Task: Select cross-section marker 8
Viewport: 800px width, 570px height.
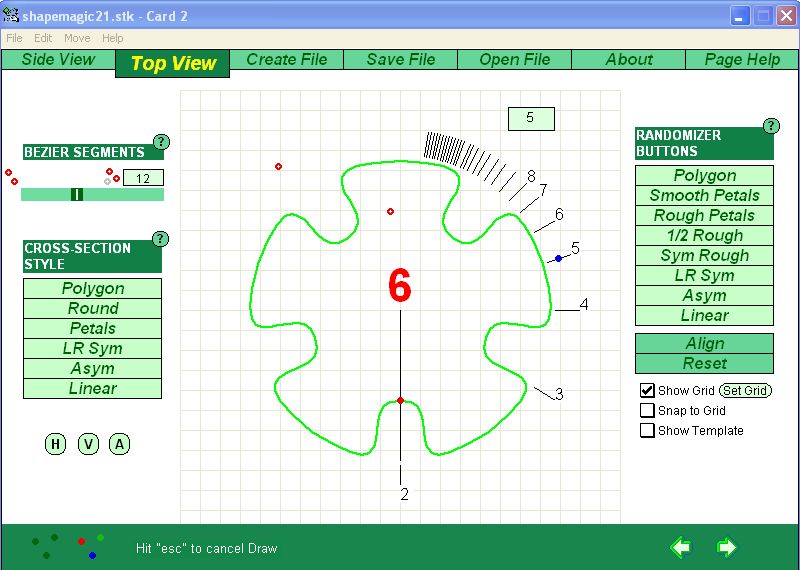Action: point(531,176)
